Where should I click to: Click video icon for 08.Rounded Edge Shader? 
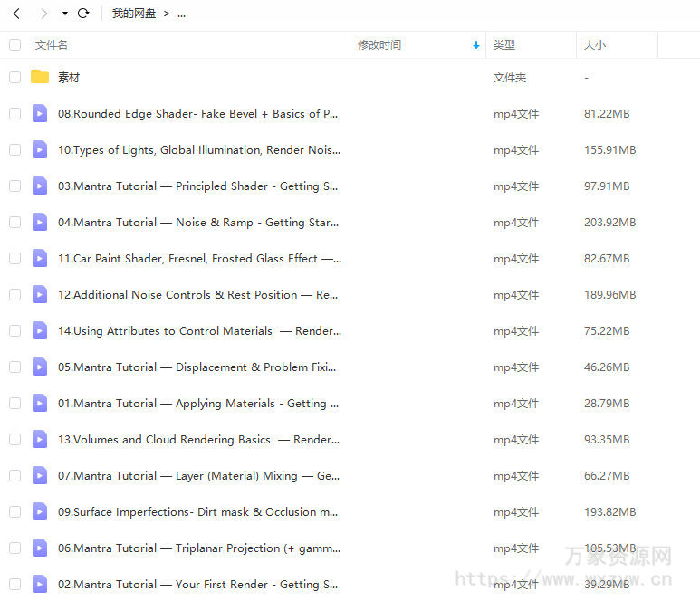[x=40, y=113]
